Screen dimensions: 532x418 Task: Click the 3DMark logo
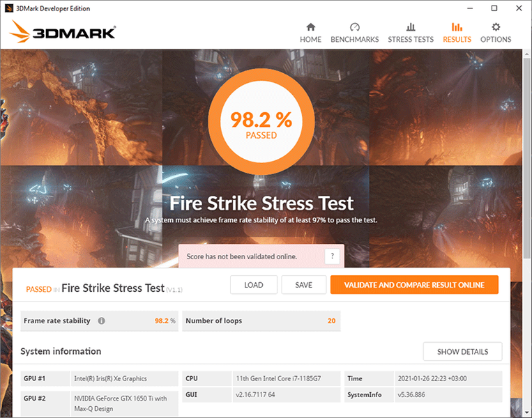63,32
